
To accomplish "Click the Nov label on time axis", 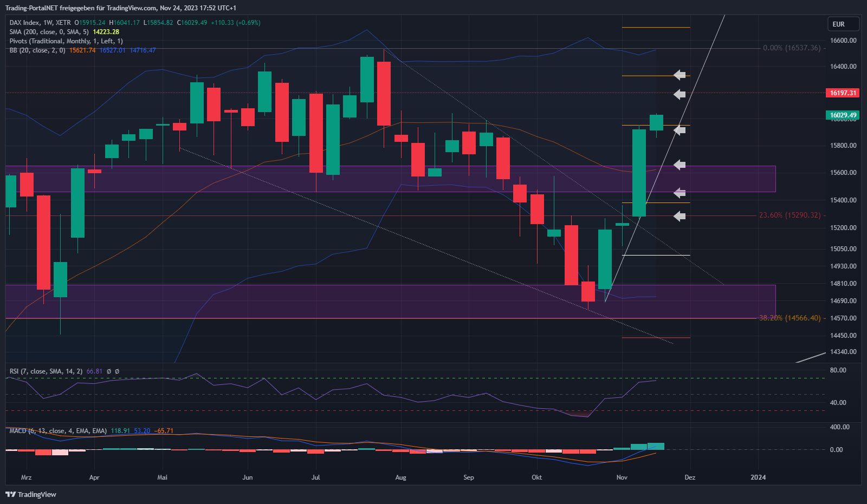I will click(622, 477).
